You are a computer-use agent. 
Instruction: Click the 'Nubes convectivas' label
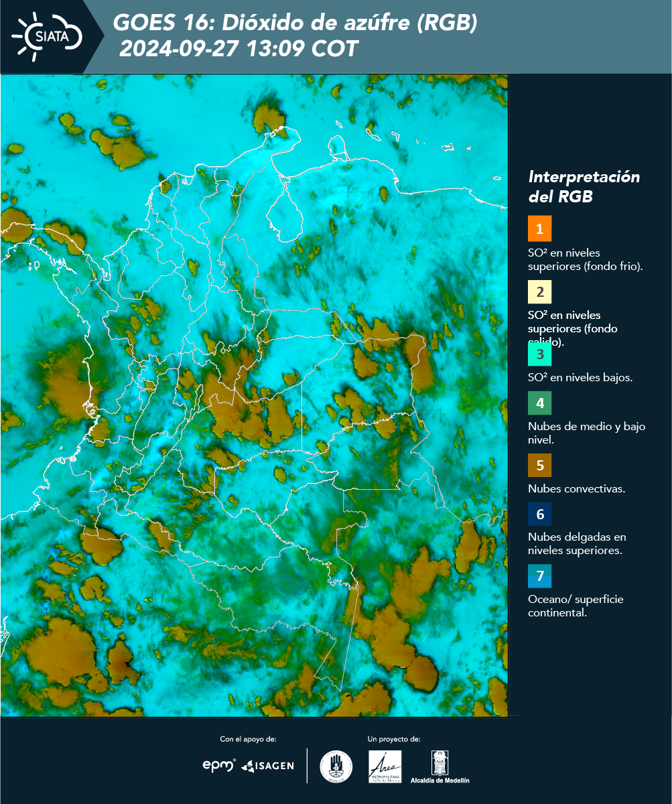tap(577, 488)
